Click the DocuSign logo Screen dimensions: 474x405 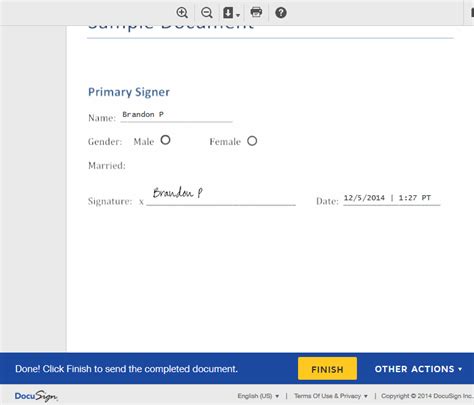coord(36,396)
